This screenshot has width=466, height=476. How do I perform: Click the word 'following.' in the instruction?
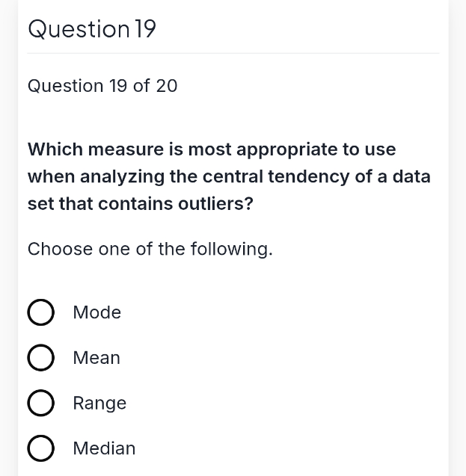[x=231, y=250]
